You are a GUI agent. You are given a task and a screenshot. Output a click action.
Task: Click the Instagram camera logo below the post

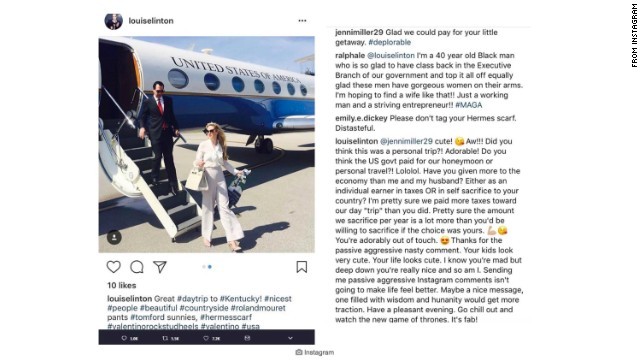coord(299,352)
